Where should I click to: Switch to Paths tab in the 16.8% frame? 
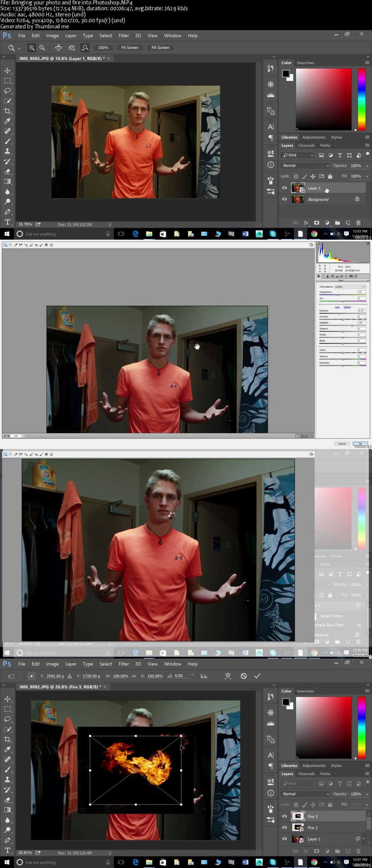click(x=325, y=145)
